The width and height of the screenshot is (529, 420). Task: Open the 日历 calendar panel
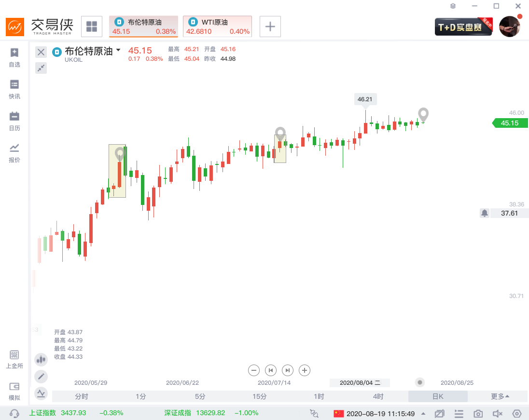[x=14, y=121]
